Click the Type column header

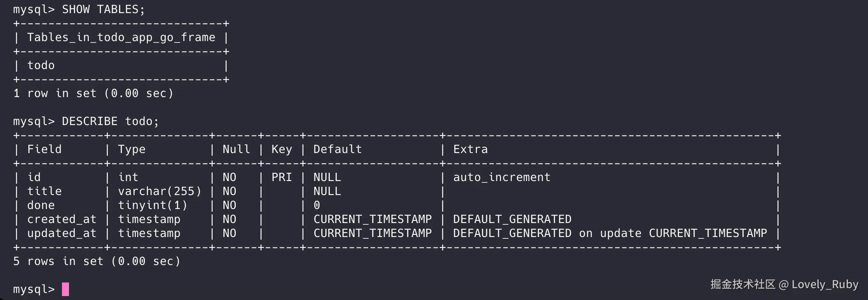coord(131,150)
